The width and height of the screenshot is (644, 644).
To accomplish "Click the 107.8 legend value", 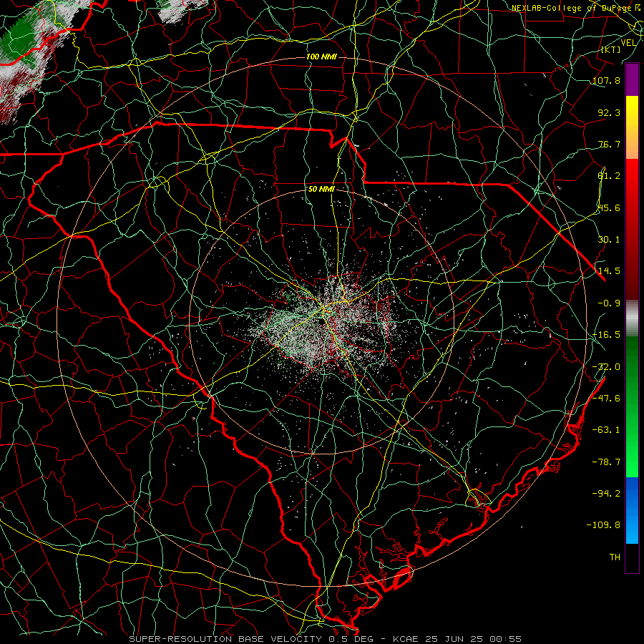I will pyautogui.click(x=606, y=80).
